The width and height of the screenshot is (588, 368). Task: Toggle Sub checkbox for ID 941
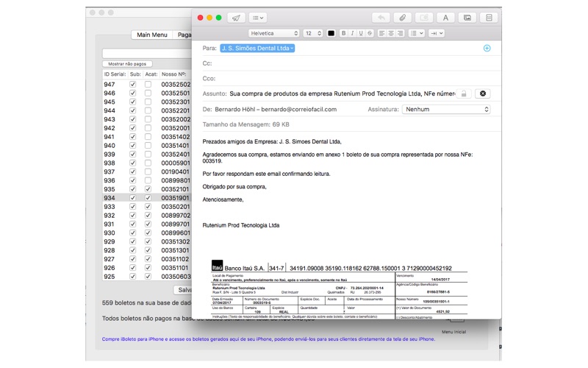point(132,137)
